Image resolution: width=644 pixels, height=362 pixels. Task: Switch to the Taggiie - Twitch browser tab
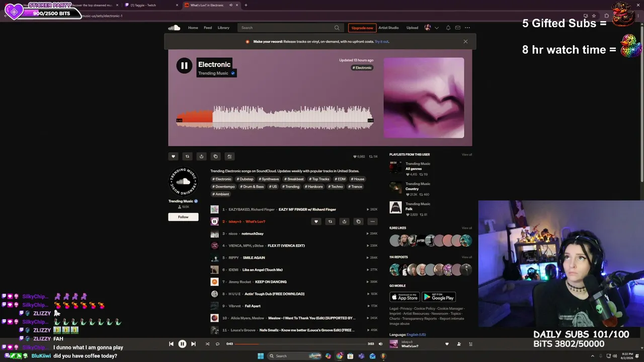(x=151, y=5)
